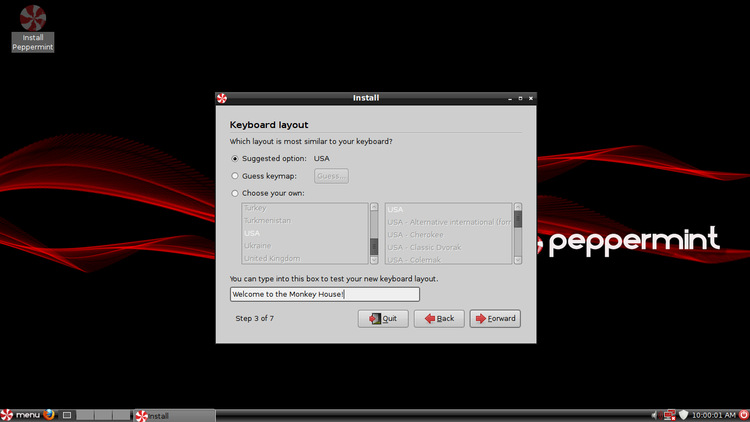Click country list scrollbar down arrow
This screenshot has height=422, width=750.
pyautogui.click(x=374, y=260)
